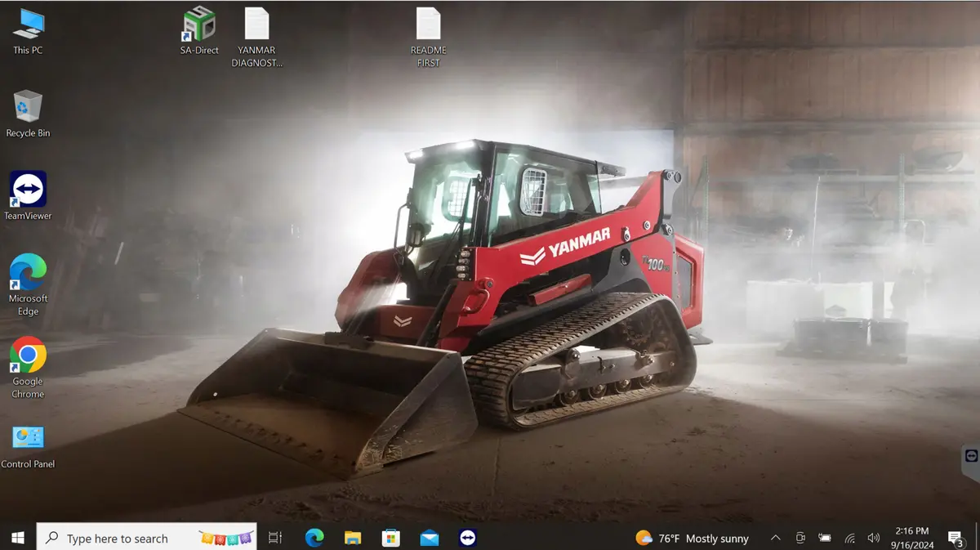Select the Microsoft Edge desktop shortcut
980x550 pixels.
click(28, 285)
